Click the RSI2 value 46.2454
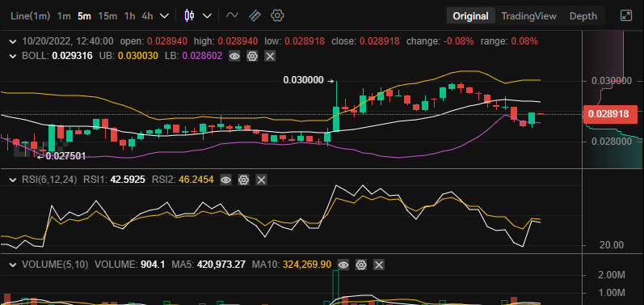 click(x=196, y=180)
